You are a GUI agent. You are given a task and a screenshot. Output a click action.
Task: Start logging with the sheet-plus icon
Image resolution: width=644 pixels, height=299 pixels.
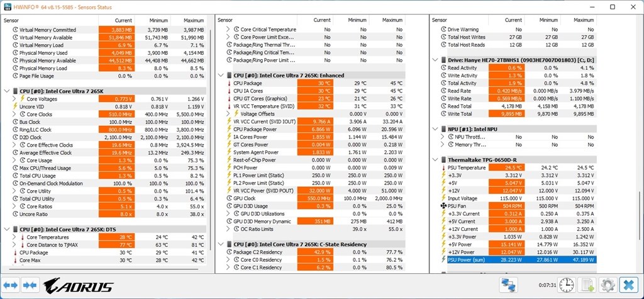pos(587,285)
